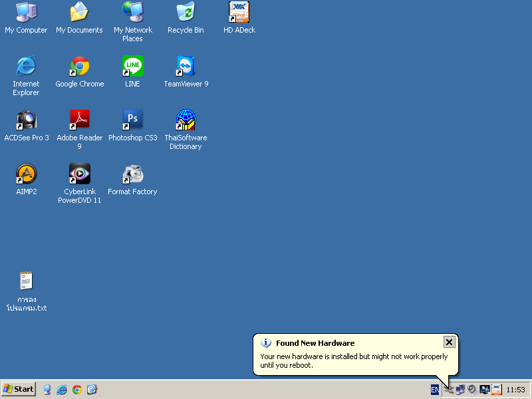Click the new hardware tray icon
Screen dimensions: 532x399
coord(448,390)
